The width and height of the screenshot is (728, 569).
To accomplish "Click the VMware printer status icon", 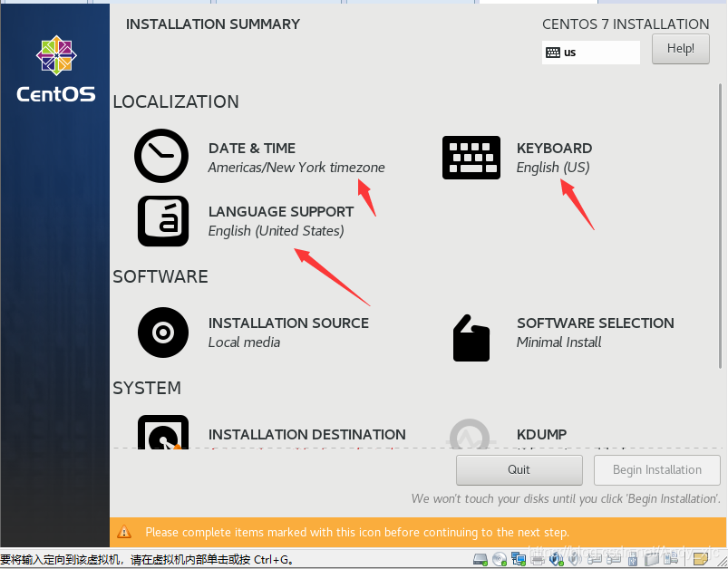I will [538, 560].
